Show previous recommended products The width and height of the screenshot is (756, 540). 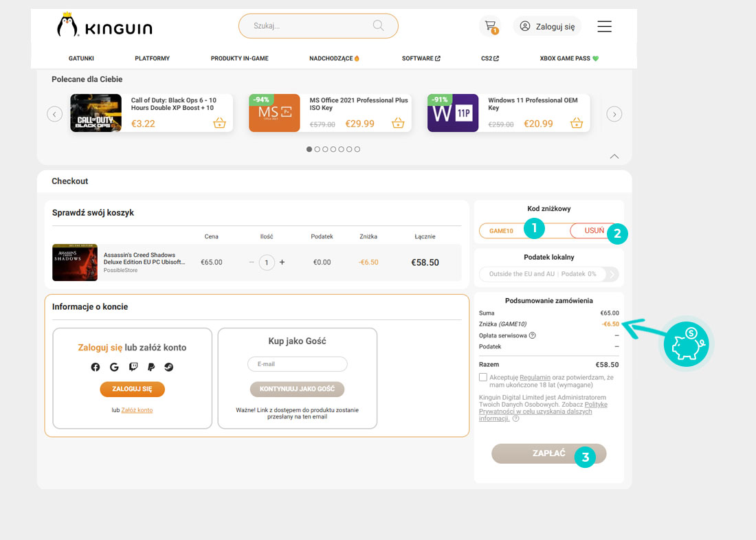click(x=54, y=114)
